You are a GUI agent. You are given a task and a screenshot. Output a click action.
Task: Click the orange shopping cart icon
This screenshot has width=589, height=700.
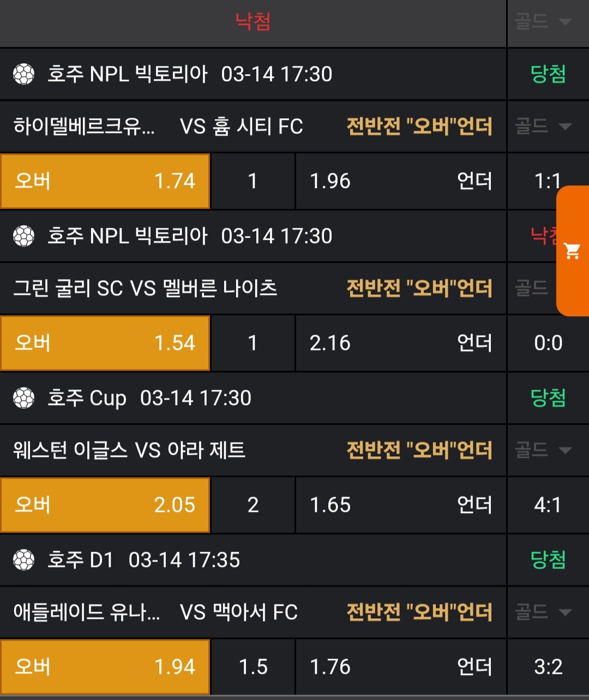572,251
